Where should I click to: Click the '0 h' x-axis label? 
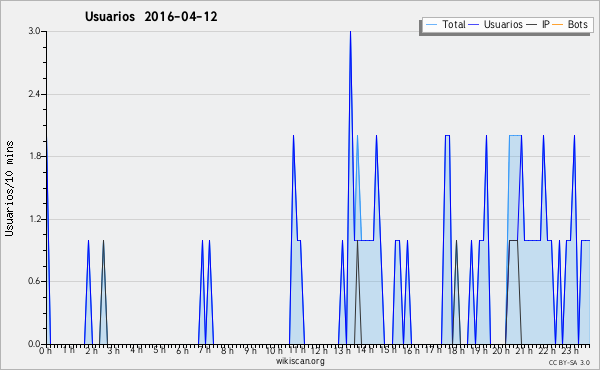click(46, 350)
